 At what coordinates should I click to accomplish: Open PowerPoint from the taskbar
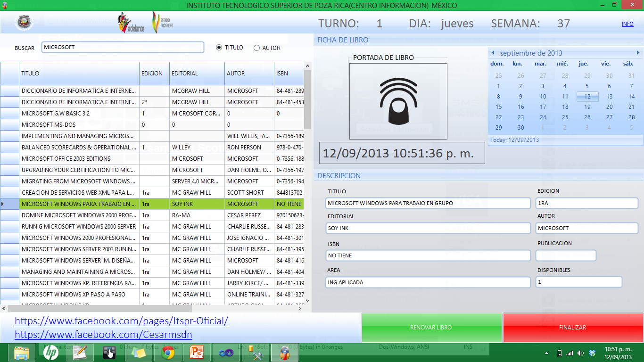point(196,353)
